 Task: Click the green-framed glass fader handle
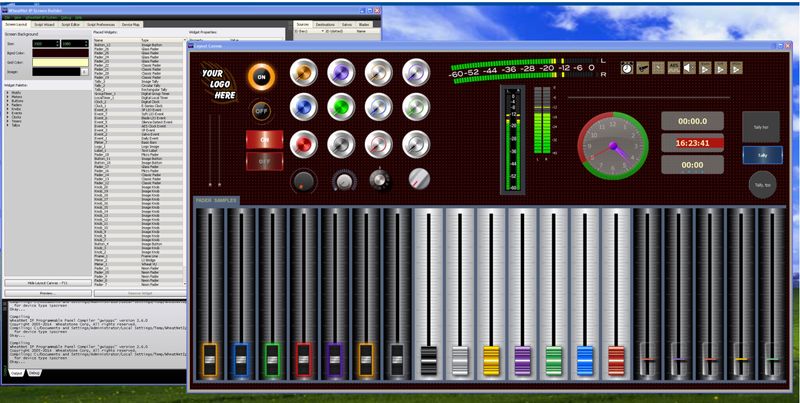coord(272,360)
